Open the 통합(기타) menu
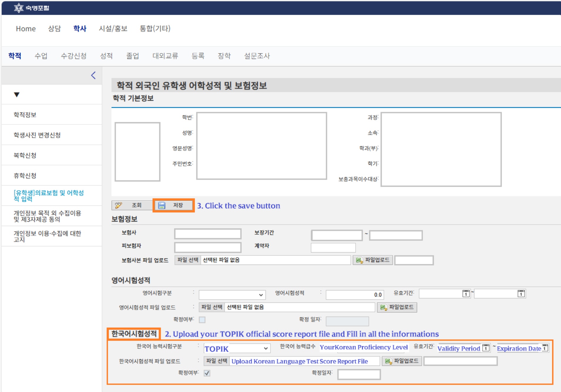The width and height of the screenshot is (561, 392). pos(155,28)
